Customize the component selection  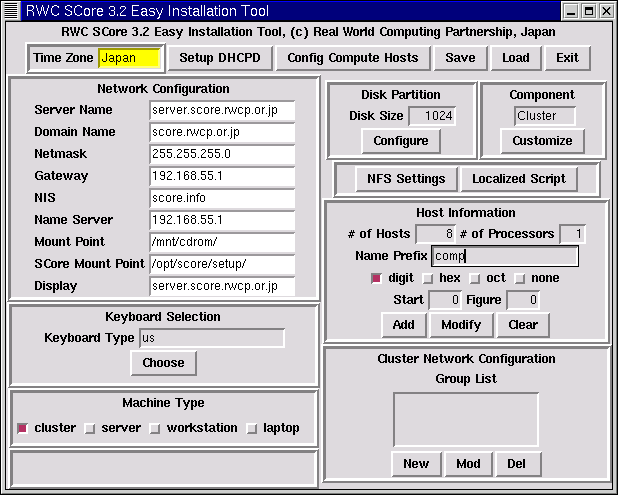coord(542,141)
